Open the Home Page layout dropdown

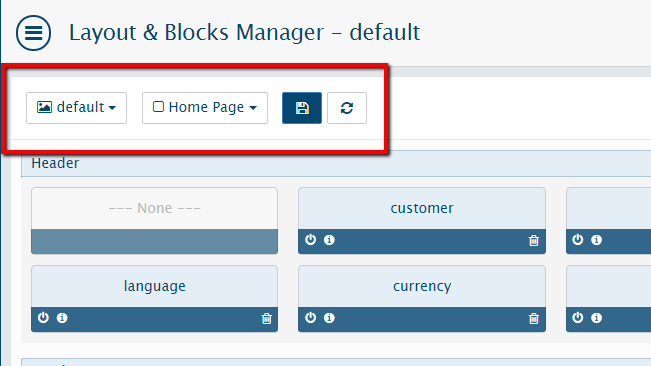tap(205, 108)
